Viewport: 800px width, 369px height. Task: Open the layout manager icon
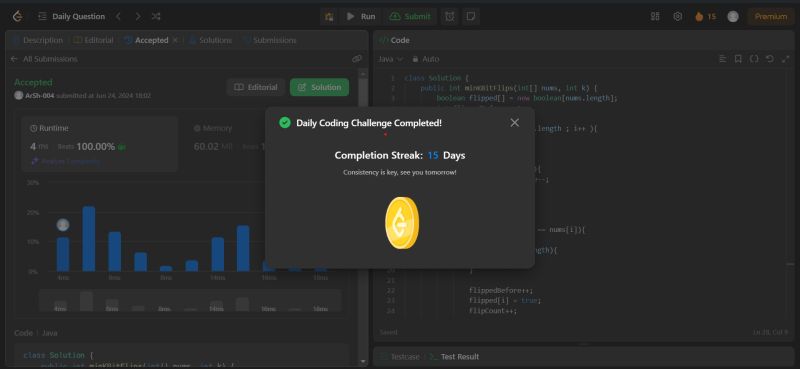pos(655,16)
